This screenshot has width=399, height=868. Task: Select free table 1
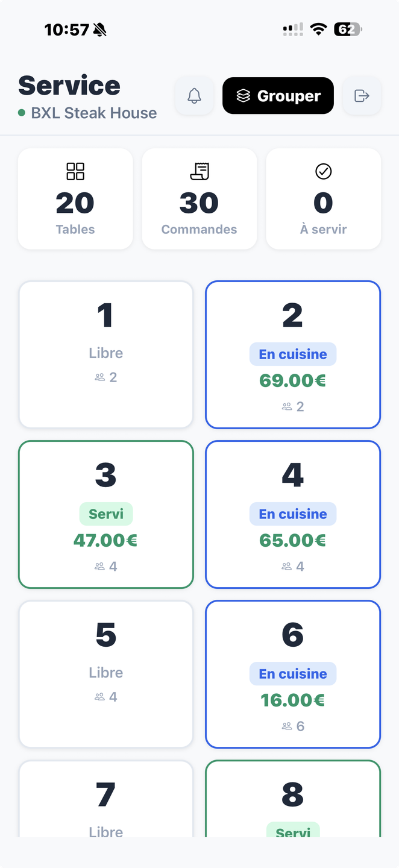106,354
